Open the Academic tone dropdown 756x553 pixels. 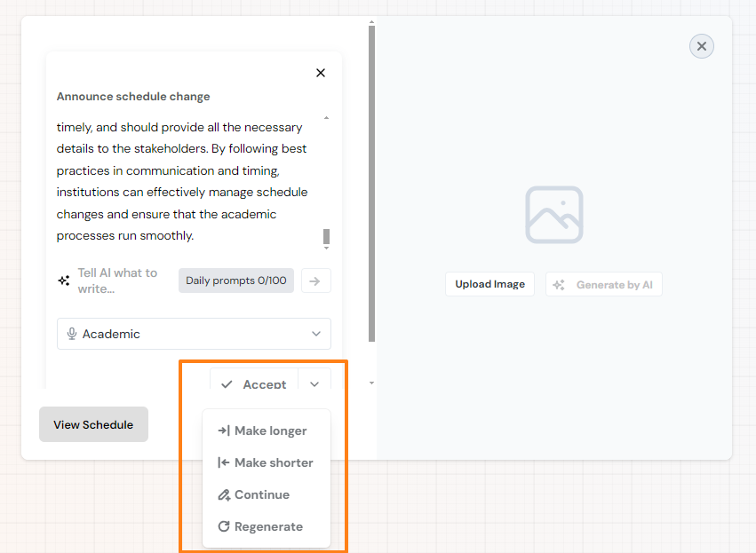(194, 334)
